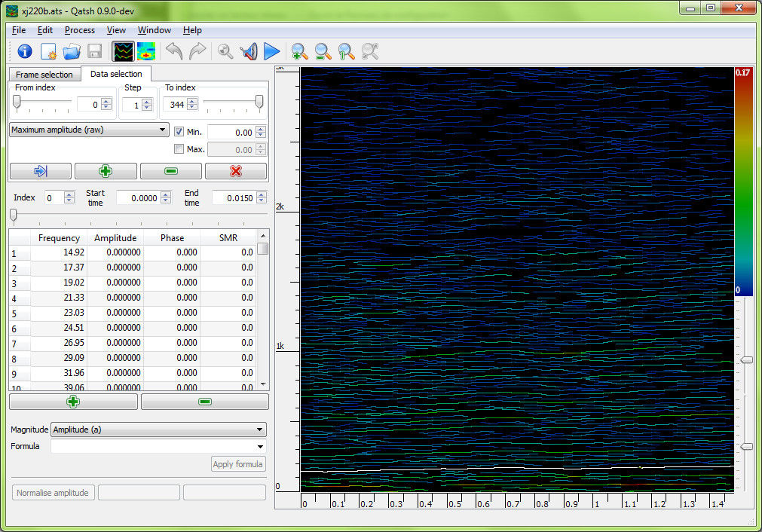Select the Data selection tab
This screenshot has height=532, width=762.
[116, 74]
